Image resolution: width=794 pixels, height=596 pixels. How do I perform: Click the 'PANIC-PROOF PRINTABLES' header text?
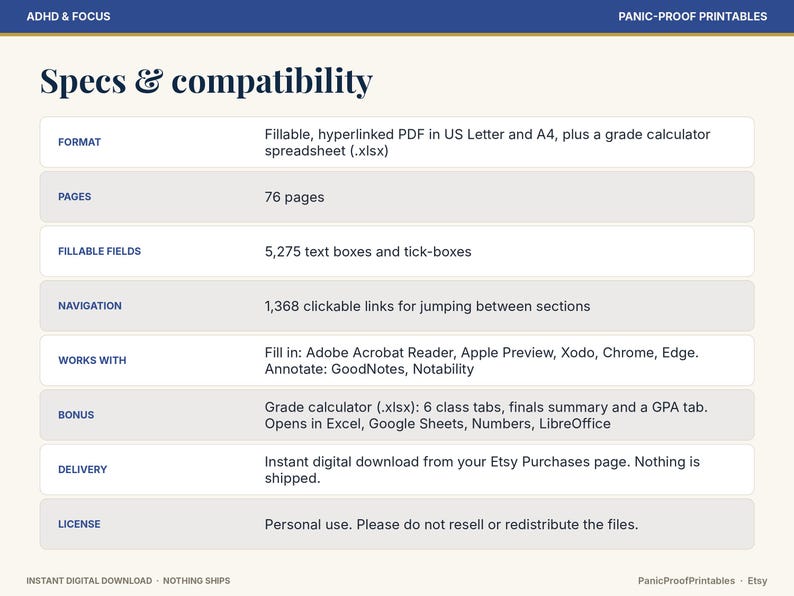(x=692, y=16)
